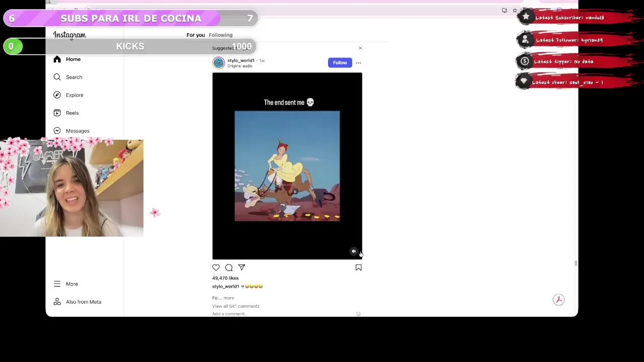Click the KICKS goal progress bar
Viewport: 644px width, 362px height.
tap(130, 46)
